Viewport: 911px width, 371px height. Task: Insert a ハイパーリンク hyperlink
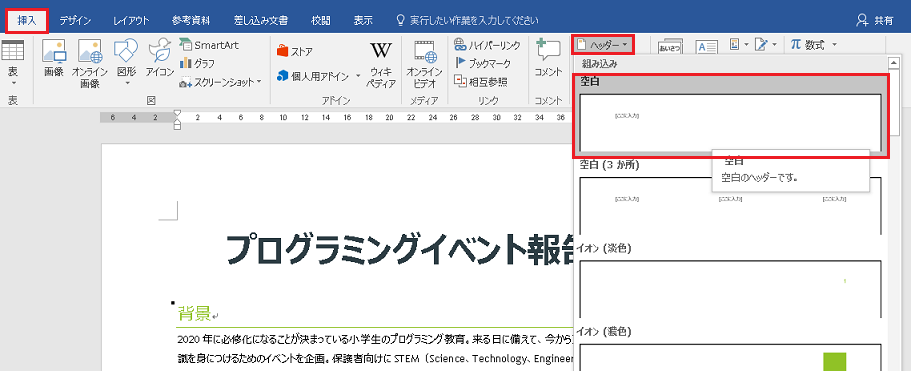coord(487,45)
